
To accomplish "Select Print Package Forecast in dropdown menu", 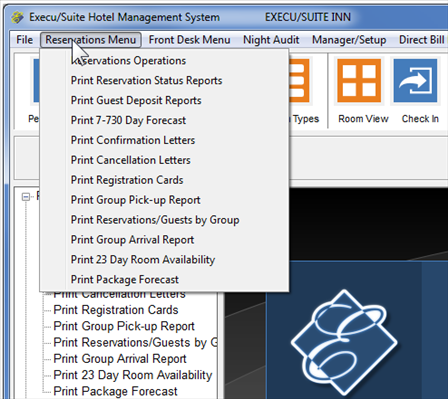I will (164, 279).
